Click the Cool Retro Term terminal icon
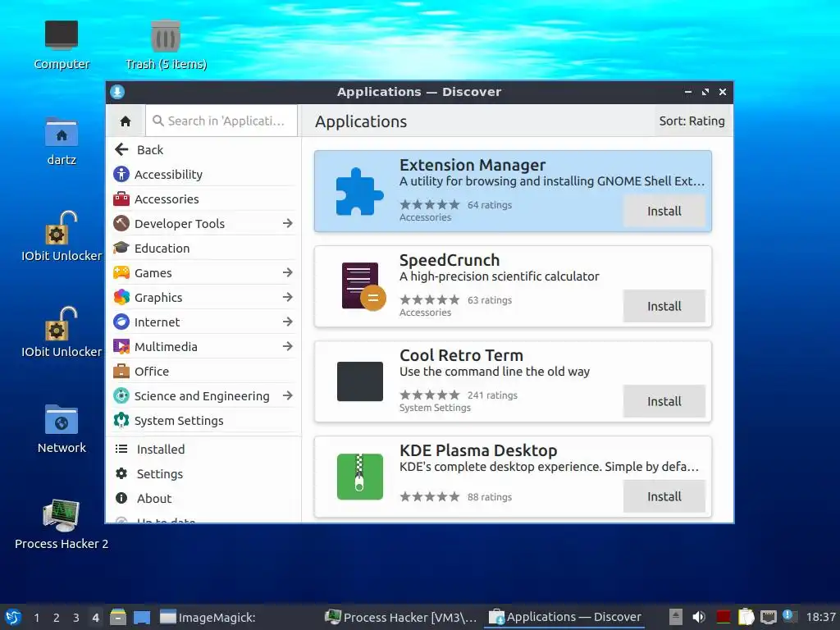 tap(360, 382)
